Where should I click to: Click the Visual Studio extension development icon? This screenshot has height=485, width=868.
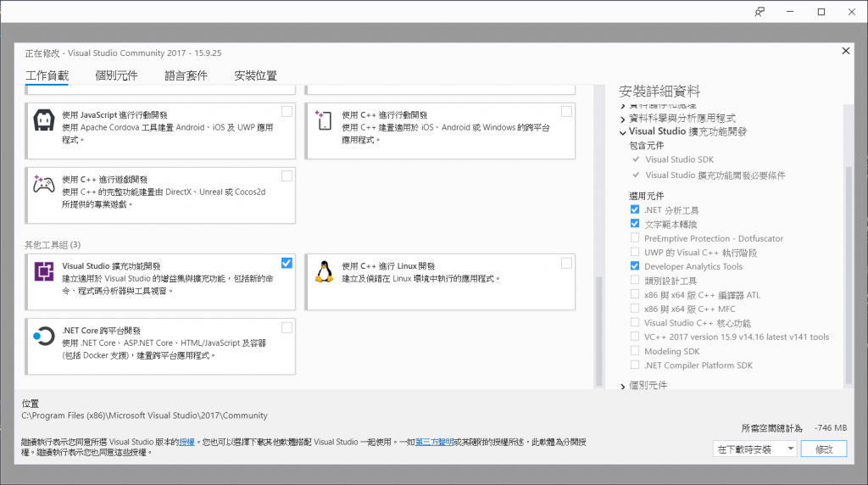pos(44,271)
